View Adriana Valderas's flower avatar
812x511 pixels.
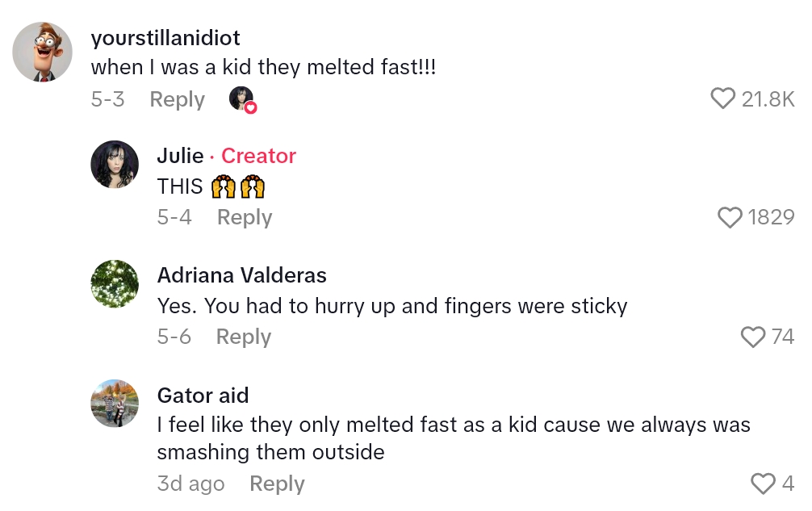pos(114,283)
